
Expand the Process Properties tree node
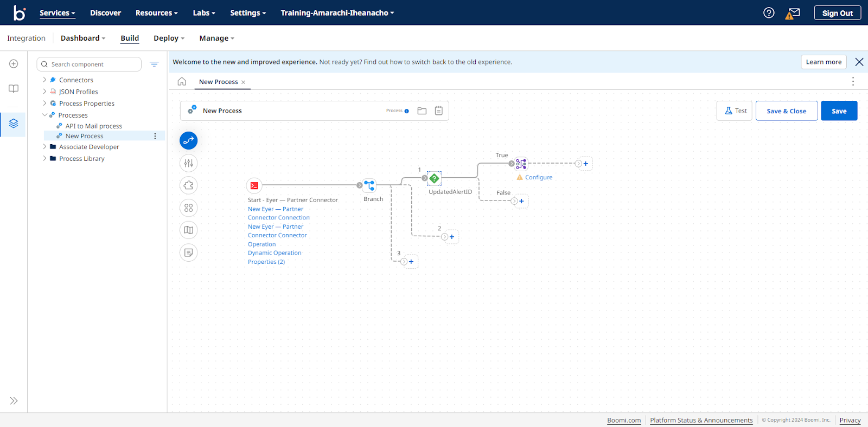[45, 103]
